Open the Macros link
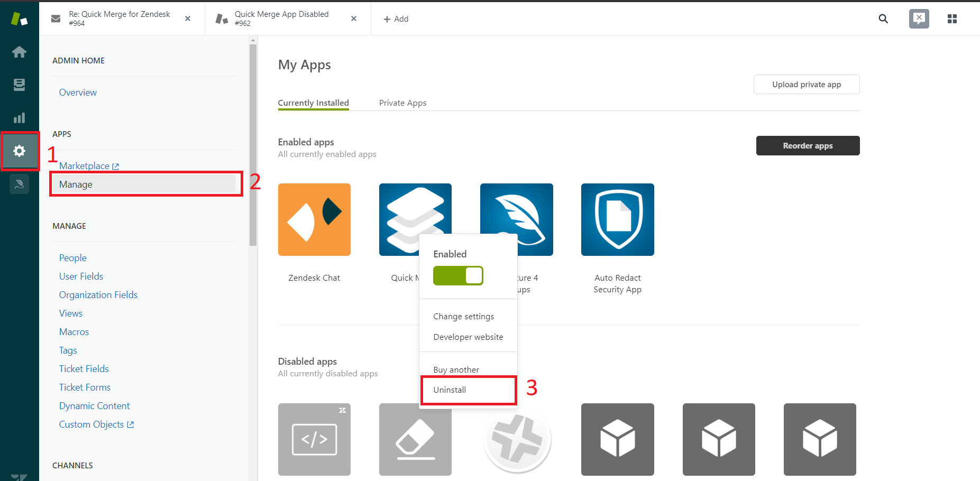980x481 pixels. click(x=74, y=332)
